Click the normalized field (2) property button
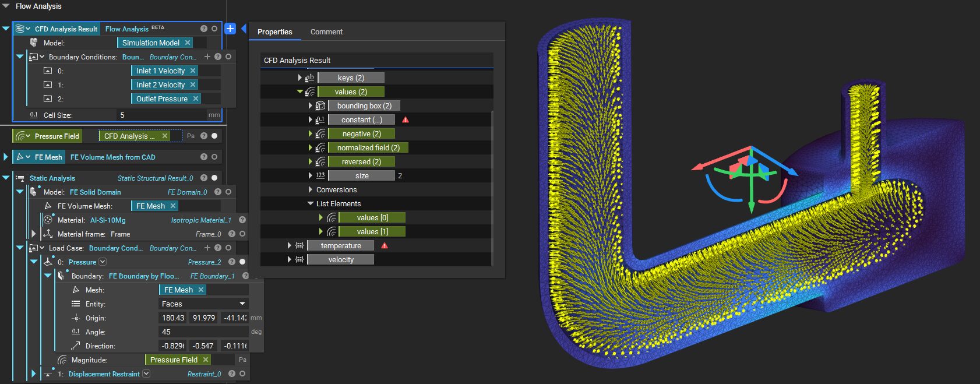Viewport: 980px width, 384px height. tap(368, 147)
